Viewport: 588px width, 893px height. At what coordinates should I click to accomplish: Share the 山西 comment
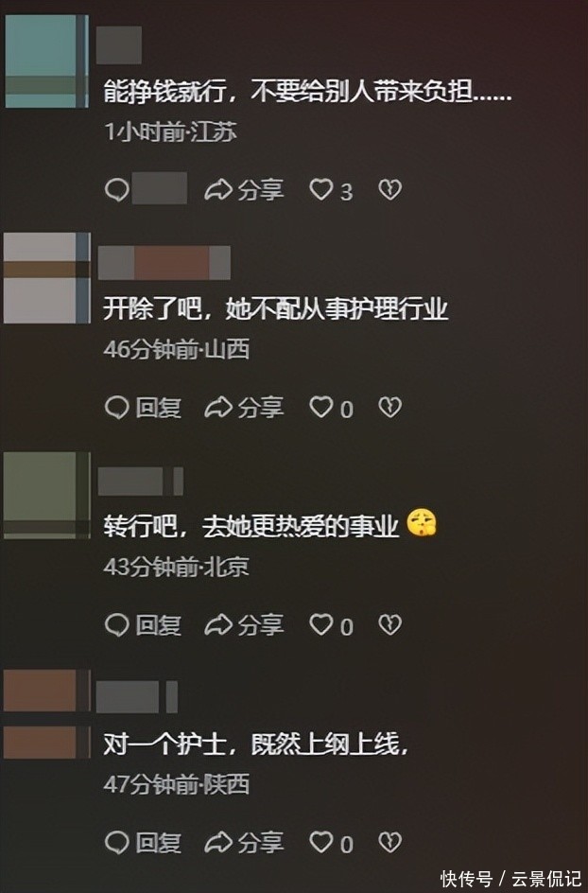(244, 407)
